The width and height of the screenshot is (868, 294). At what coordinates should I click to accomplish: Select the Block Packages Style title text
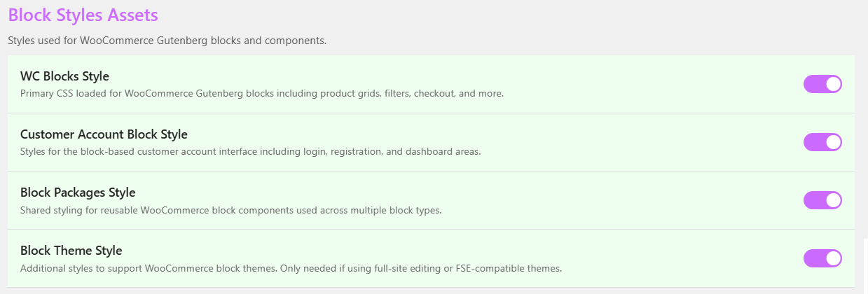pyautogui.click(x=78, y=192)
